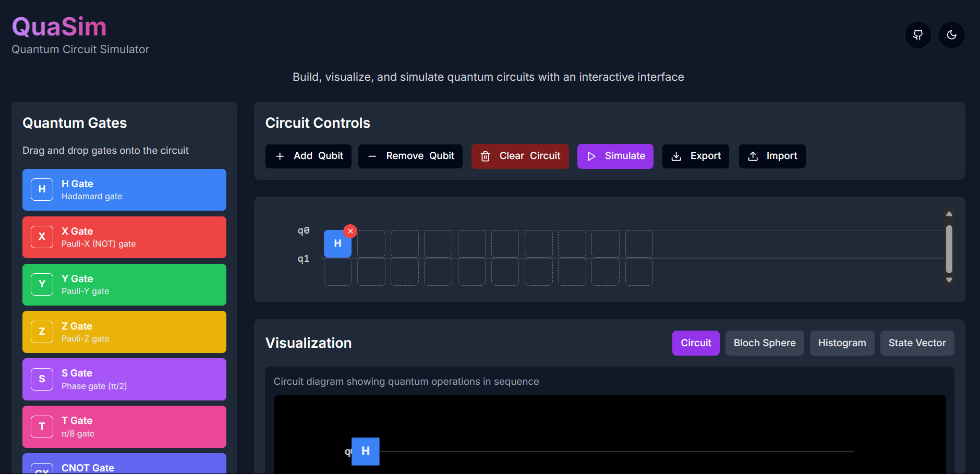Viewport: 980px width, 474px height.
Task: Pick the Z Gate icon tile
Action: 42,332
